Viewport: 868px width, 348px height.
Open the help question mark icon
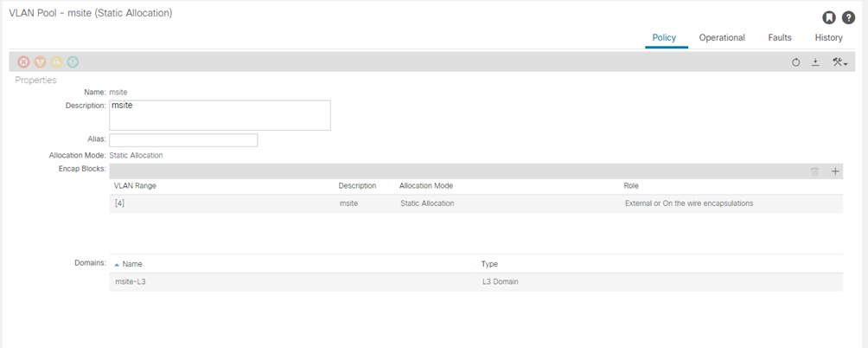click(x=848, y=18)
